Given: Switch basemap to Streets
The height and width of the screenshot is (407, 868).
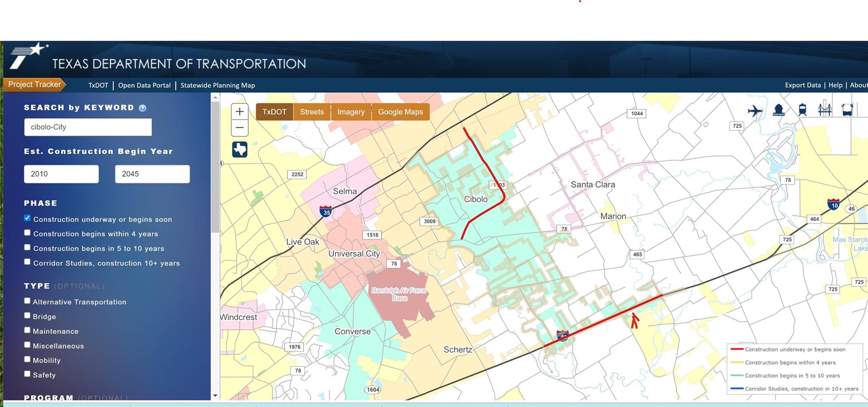Looking at the screenshot, I should 312,112.
